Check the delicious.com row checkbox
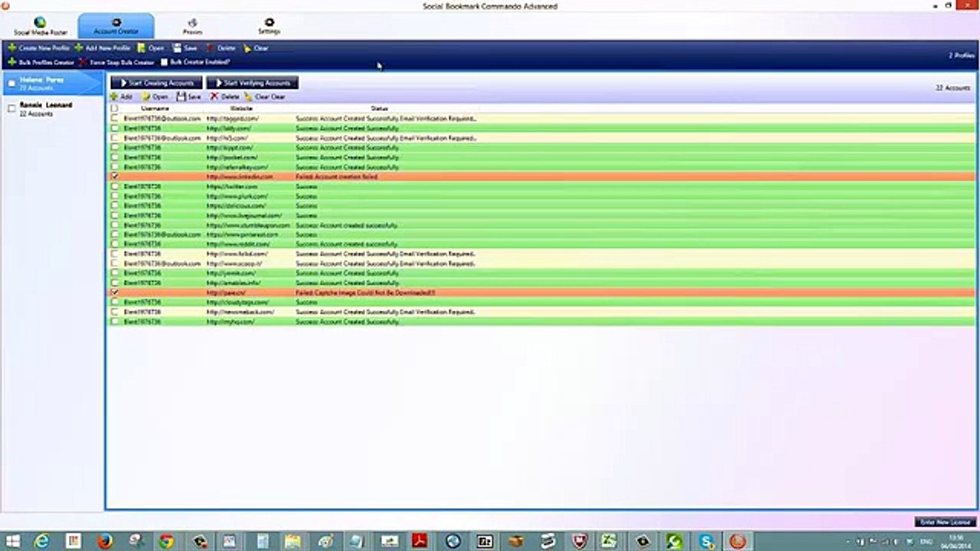This screenshot has height=551, width=980. click(x=115, y=205)
